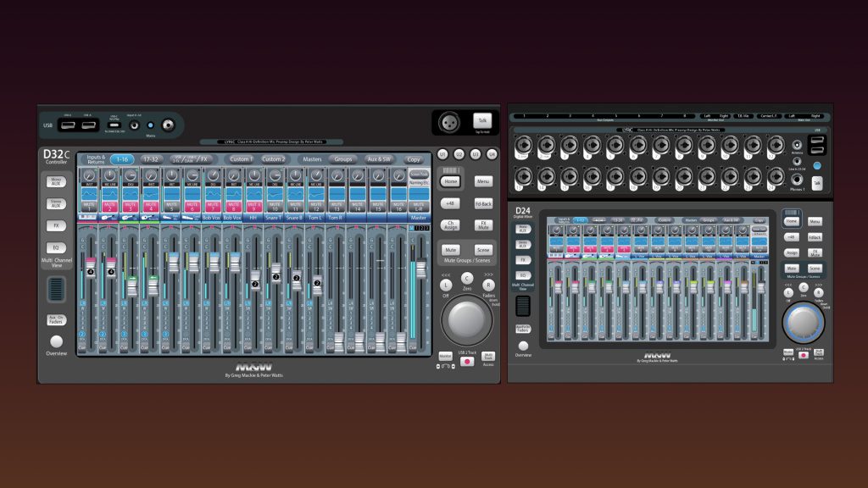Viewport: 868px width, 488px height.
Task: Click the XLR talkback connector on D32C
Action: pos(449,122)
